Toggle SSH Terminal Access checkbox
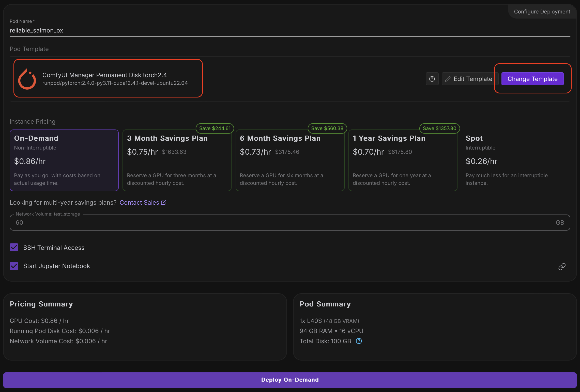 point(14,247)
